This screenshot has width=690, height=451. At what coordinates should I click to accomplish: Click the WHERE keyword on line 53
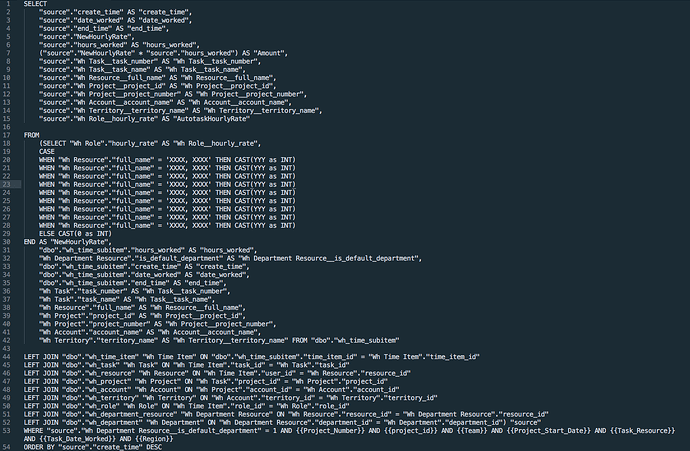click(x=33, y=431)
